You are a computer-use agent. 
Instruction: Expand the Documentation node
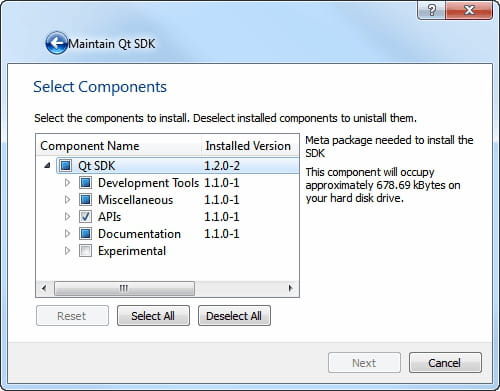tap(67, 234)
